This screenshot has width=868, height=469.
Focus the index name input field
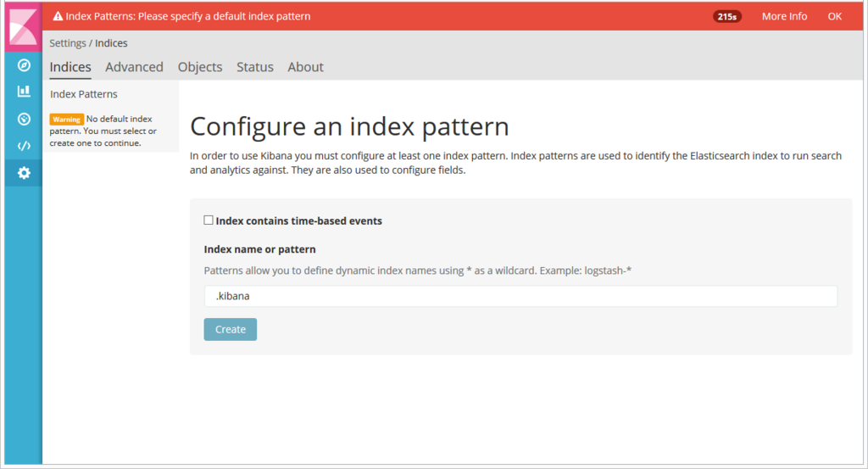(520, 296)
